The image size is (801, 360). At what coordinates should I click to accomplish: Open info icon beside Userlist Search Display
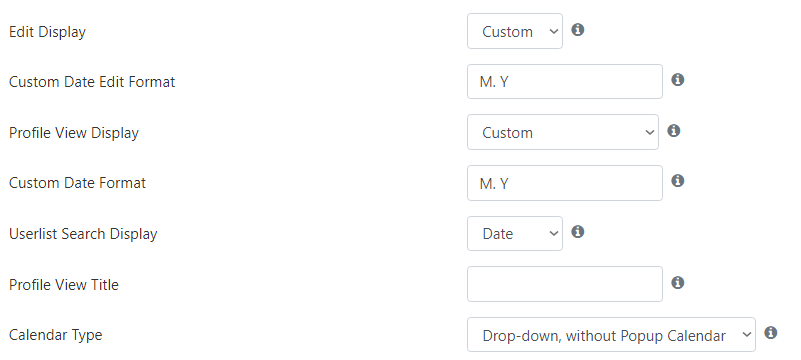point(577,232)
